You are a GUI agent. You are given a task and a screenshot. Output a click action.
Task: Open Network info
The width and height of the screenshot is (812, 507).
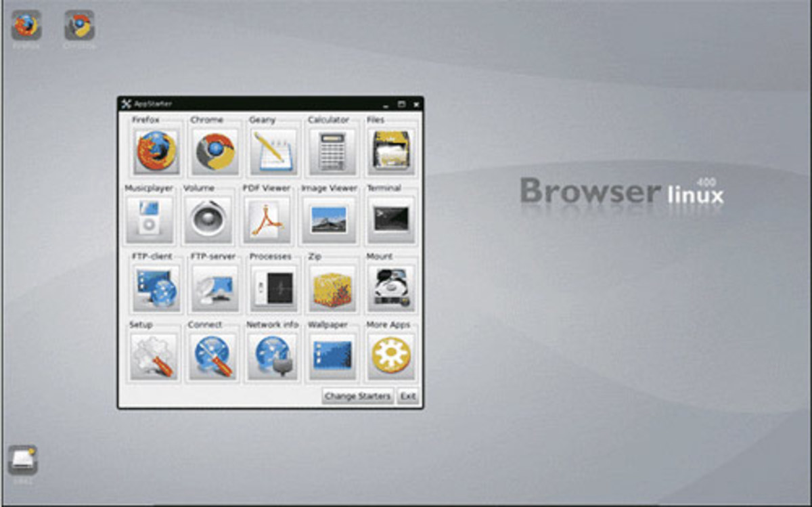tap(271, 355)
